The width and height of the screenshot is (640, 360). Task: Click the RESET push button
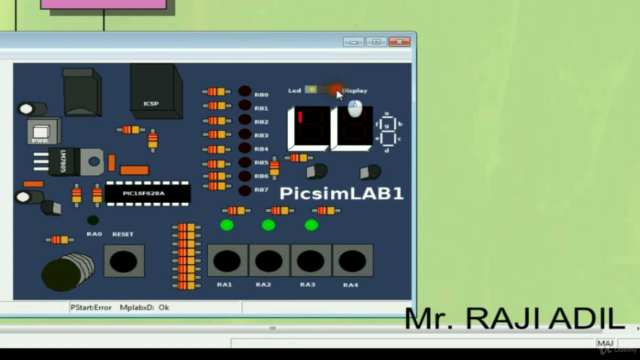pos(124,261)
